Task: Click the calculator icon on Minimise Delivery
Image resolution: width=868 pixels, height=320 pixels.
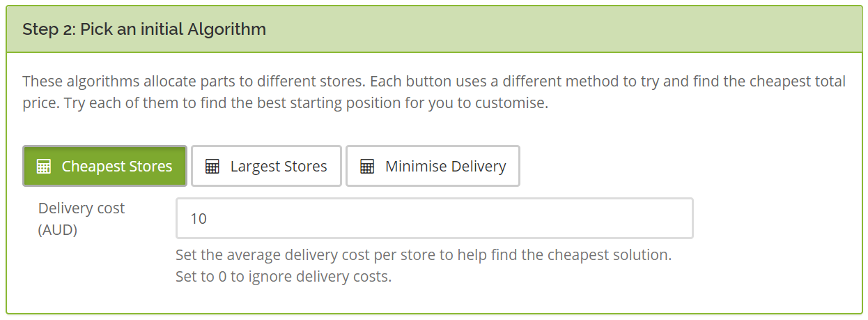Action: click(367, 167)
